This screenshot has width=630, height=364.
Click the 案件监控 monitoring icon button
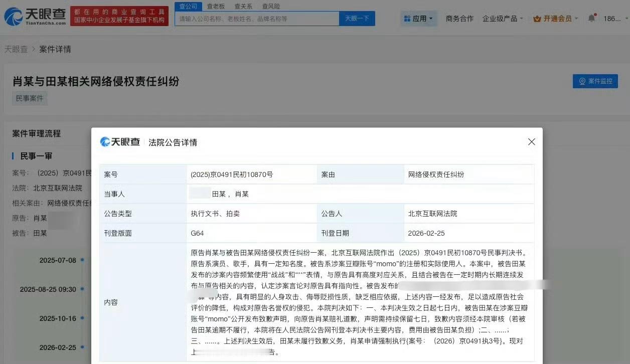point(582,81)
